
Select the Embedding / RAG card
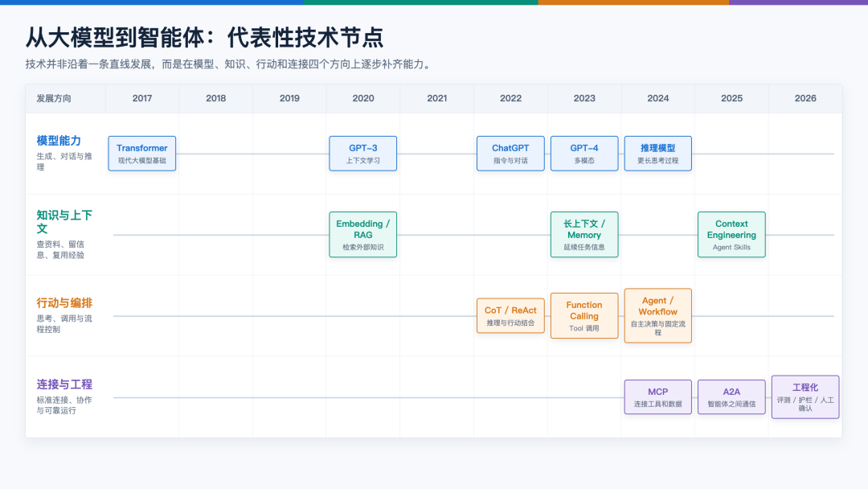(363, 234)
